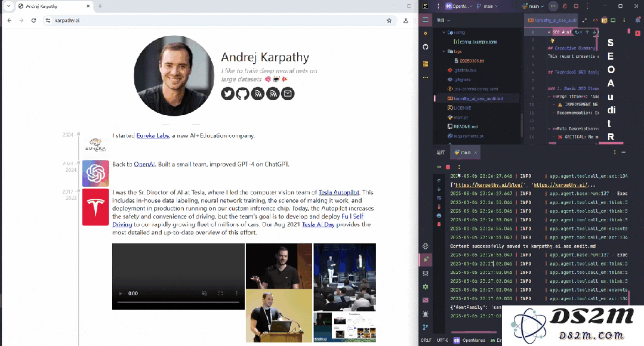This screenshot has height=346, width=644.
Task: Open the main run configuration dropdown
Action: click(533, 6)
